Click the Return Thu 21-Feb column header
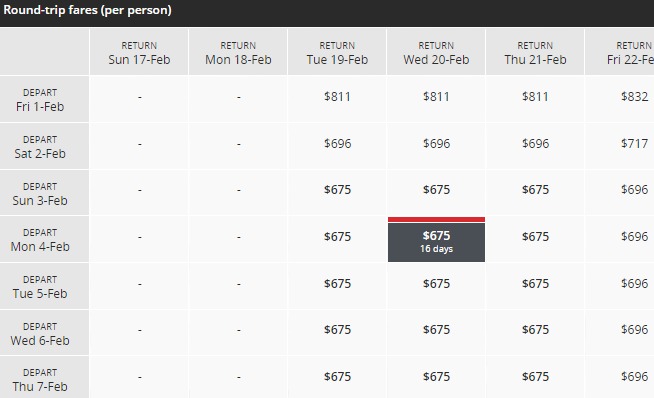The width and height of the screenshot is (654, 398). coord(535,52)
